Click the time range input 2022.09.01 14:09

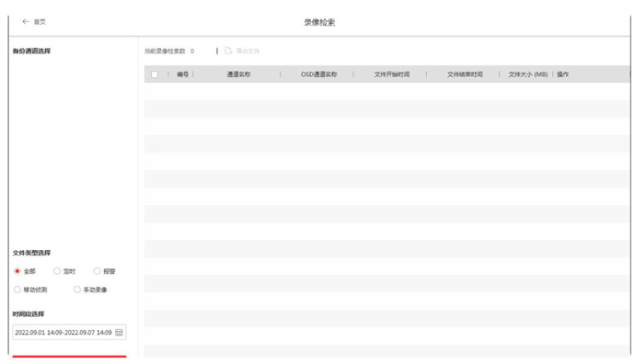tap(69, 333)
